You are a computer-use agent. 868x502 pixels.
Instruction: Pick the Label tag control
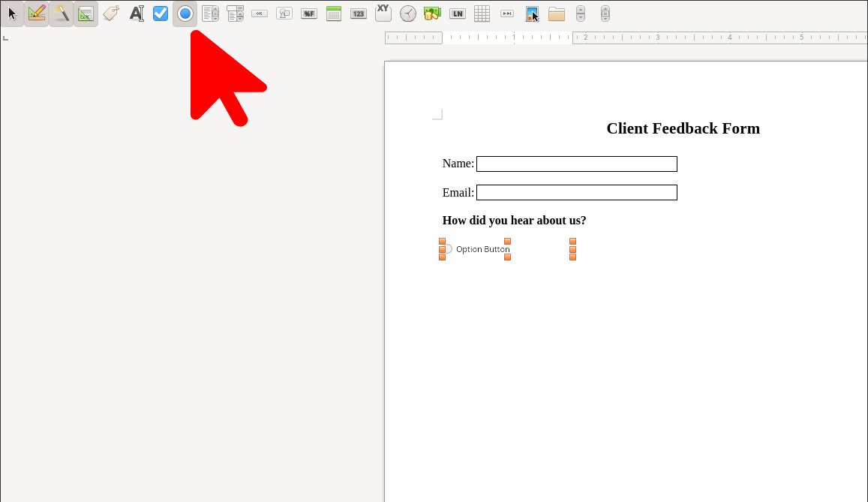[x=111, y=14]
